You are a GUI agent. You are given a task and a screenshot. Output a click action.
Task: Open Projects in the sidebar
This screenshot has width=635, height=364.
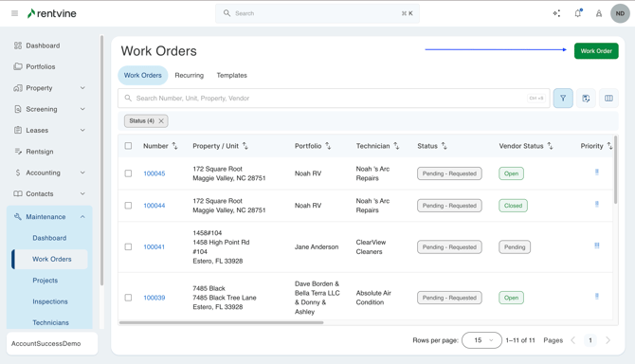click(45, 281)
